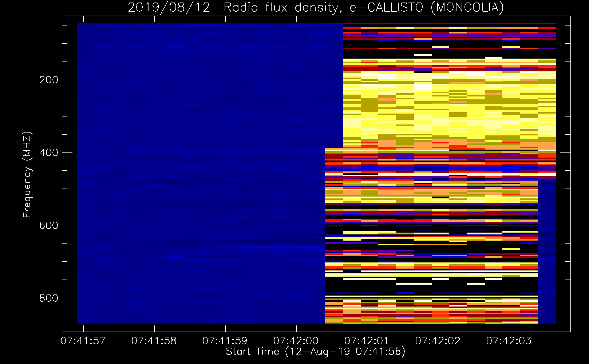Click the 07:42:03 time tick label
Image resolution: width=589 pixels, height=364 pixels.
509,341
